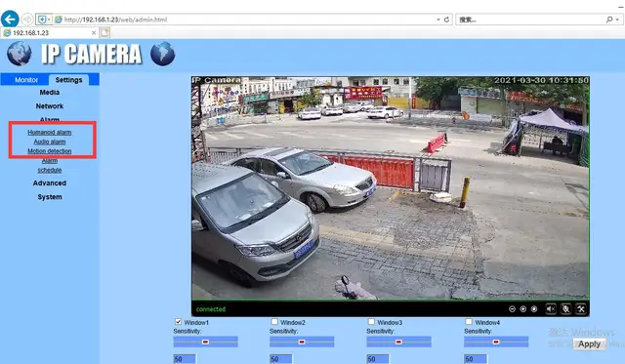
Task: Open the Network settings menu
Action: 50,106
